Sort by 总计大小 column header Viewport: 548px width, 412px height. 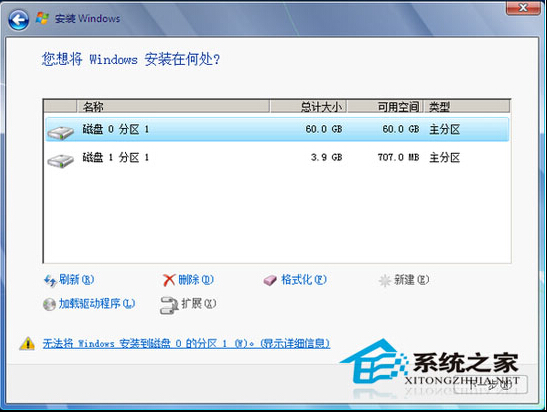(308, 107)
